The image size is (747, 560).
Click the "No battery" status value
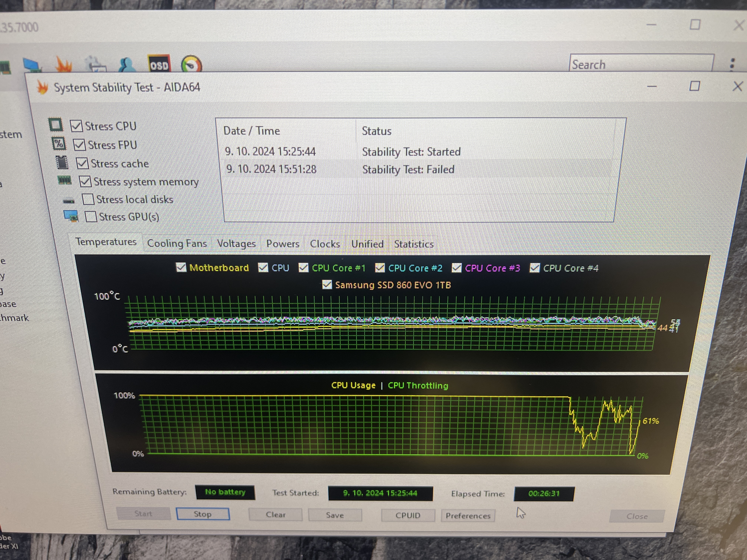(x=225, y=492)
